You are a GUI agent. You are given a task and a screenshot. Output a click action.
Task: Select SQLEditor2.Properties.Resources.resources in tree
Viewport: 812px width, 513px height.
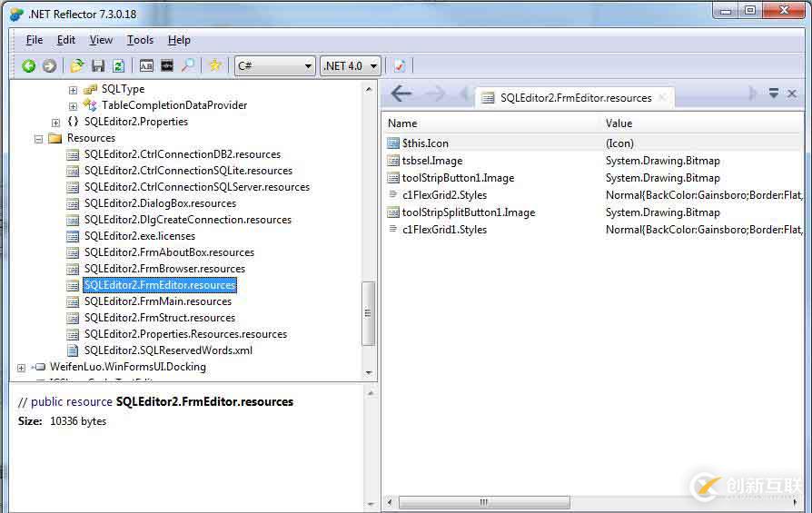point(186,334)
